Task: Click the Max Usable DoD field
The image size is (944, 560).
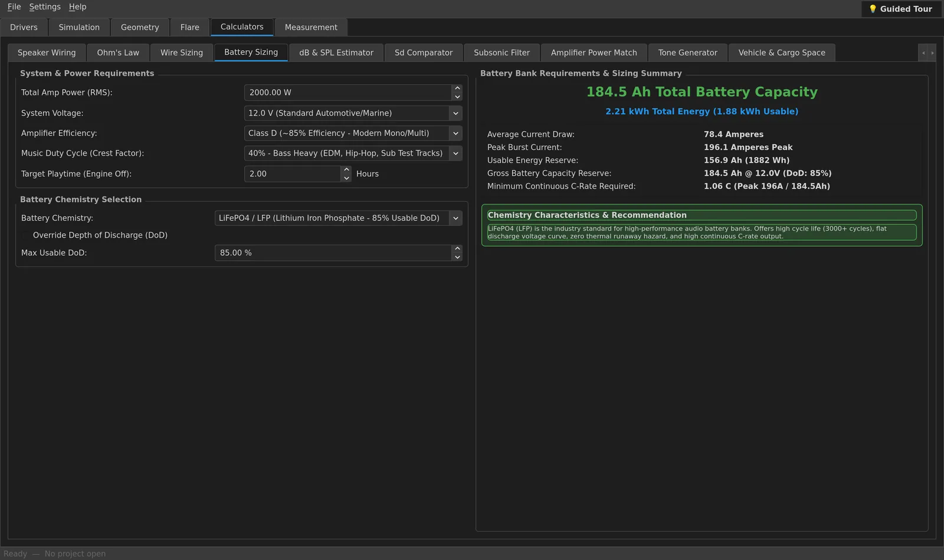Action: point(333,253)
